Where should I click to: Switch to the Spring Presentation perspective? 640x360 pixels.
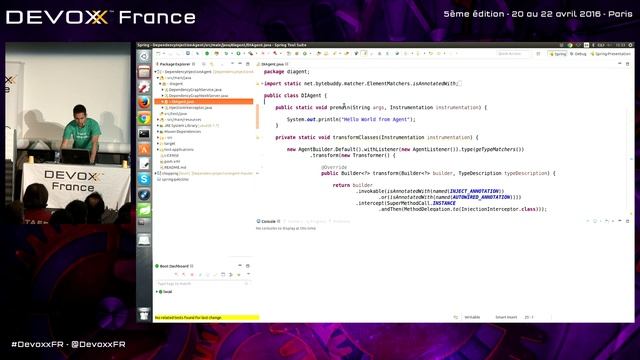point(611,54)
